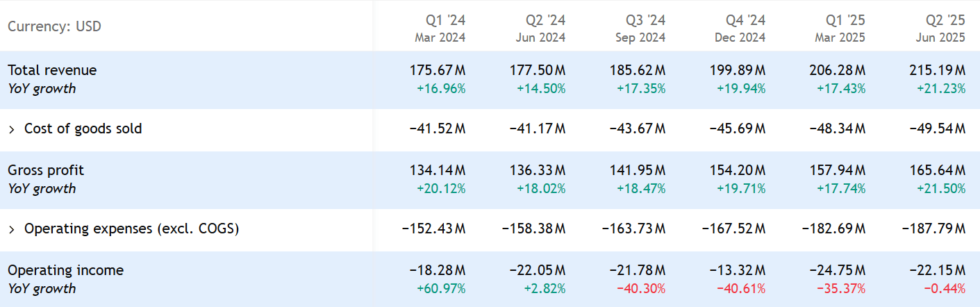The image size is (980, 307).
Task: Click the Currency: USD label
Action: tap(54, 27)
